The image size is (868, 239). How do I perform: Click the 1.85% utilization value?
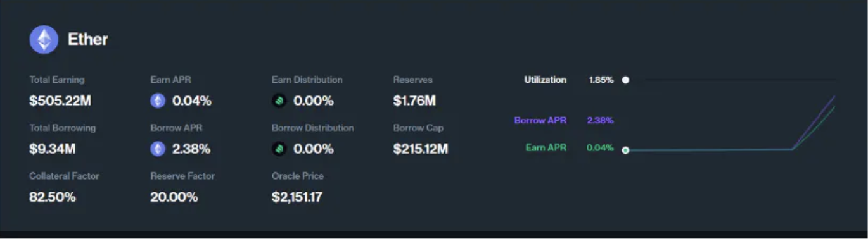pyautogui.click(x=601, y=80)
